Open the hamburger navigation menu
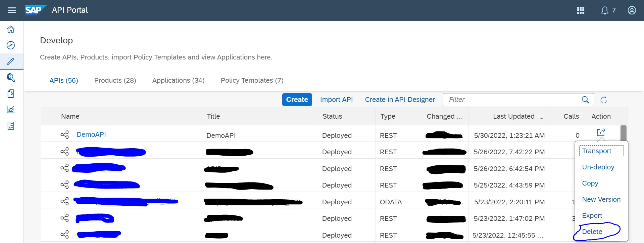644x243 pixels. pos(12,10)
